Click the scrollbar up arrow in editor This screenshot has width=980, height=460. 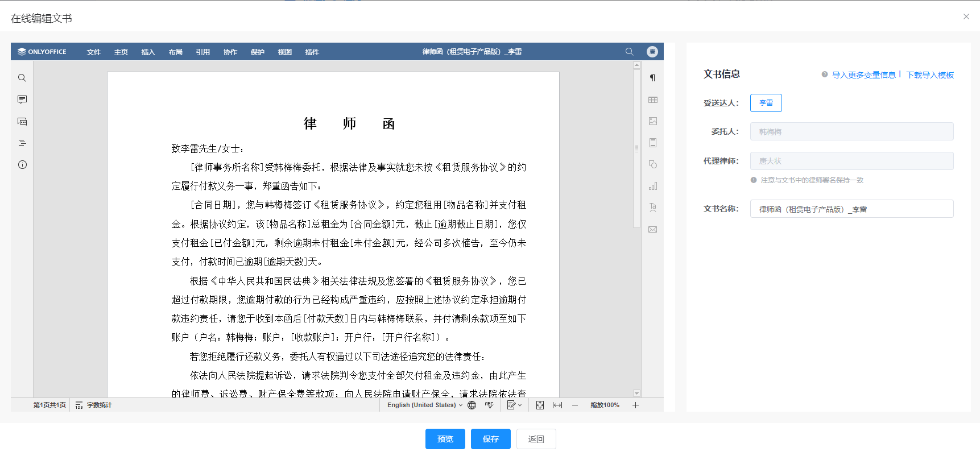coord(637,65)
